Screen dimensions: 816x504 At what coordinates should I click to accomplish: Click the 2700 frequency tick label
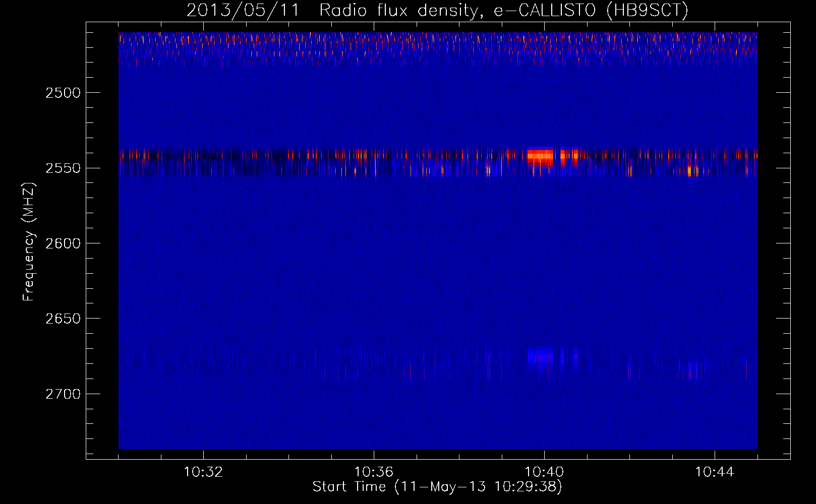point(63,394)
